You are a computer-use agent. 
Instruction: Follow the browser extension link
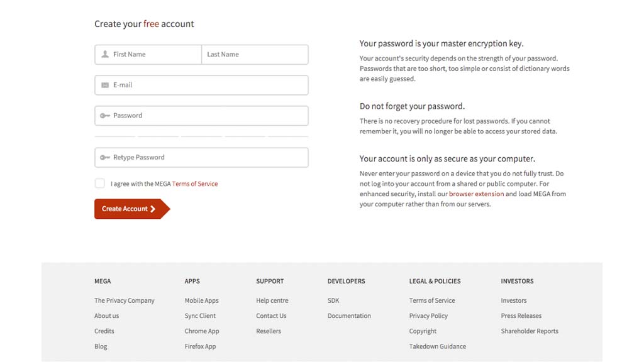click(476, 194)
